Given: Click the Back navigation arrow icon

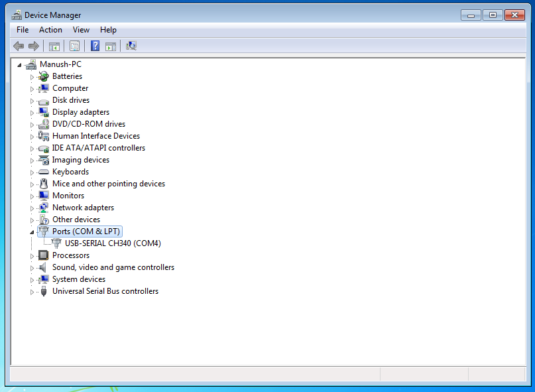Looking at the screenshot, I should tap(18, 45).
